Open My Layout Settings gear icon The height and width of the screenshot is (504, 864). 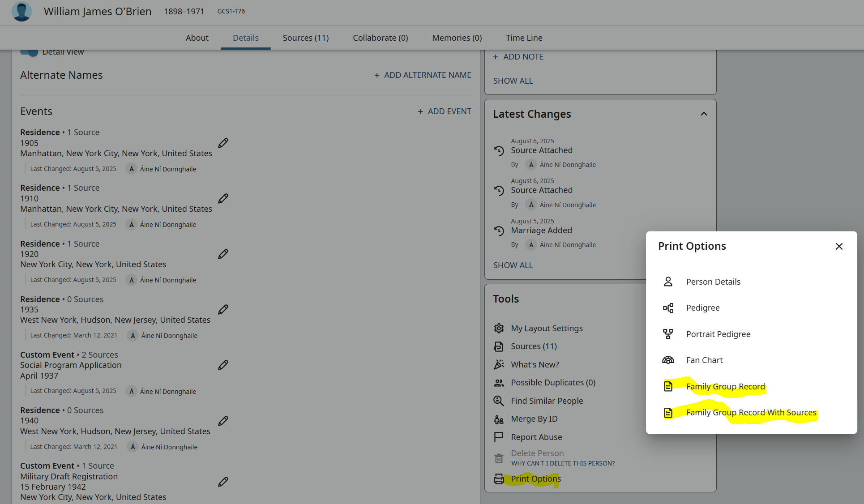pos(499,329)
